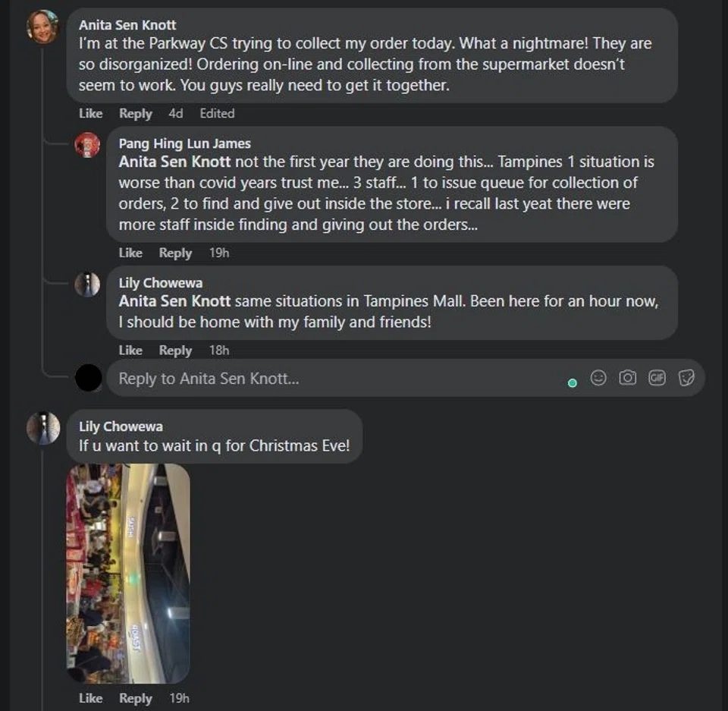Like Pang Hing Lun James's reply

[130, 253]
